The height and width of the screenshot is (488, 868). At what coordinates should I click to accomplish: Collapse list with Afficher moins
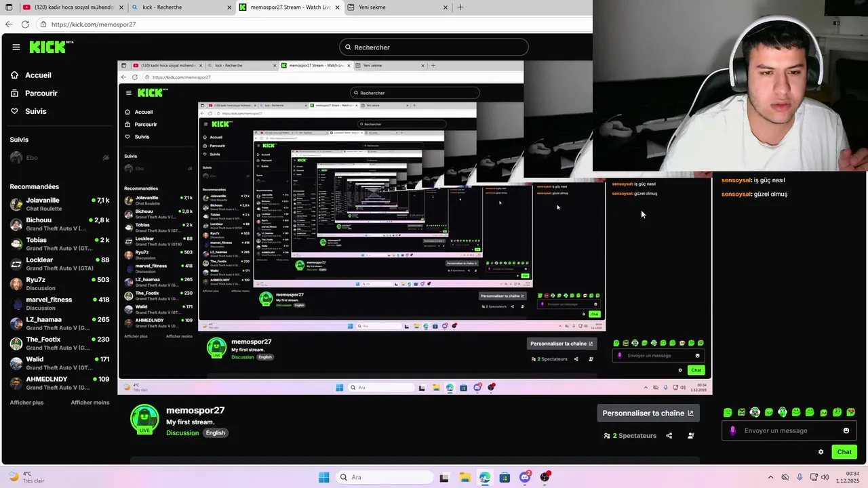(90, 403)
